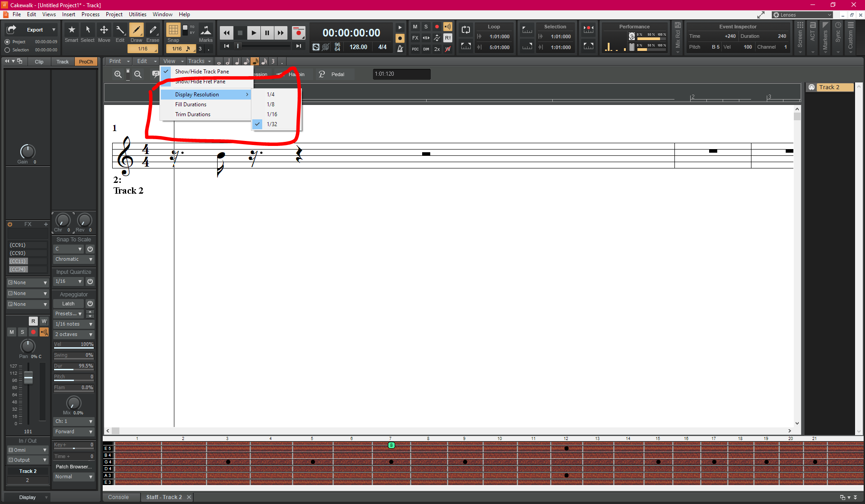
Task: Toggle the Arpeggiator power button
Action: pos(90,304)
